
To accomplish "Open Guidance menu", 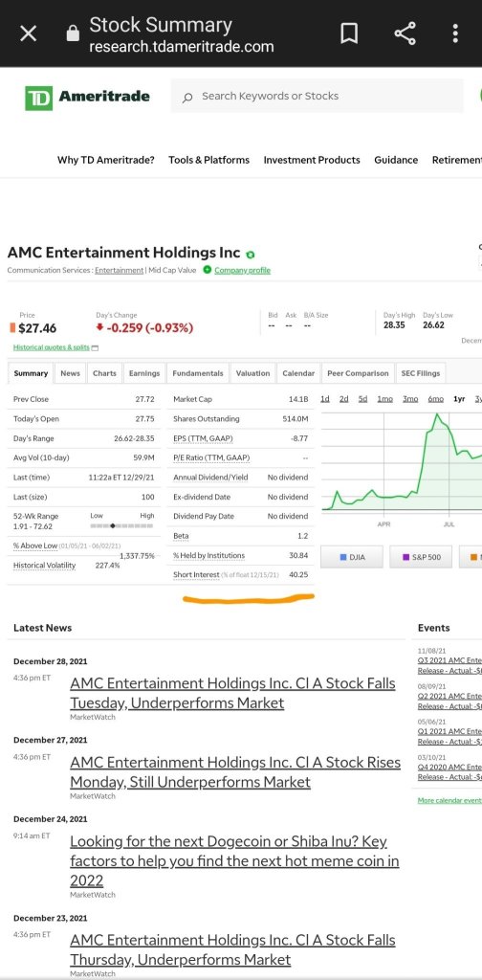I will pyautogui.click(x=396, y=160).
